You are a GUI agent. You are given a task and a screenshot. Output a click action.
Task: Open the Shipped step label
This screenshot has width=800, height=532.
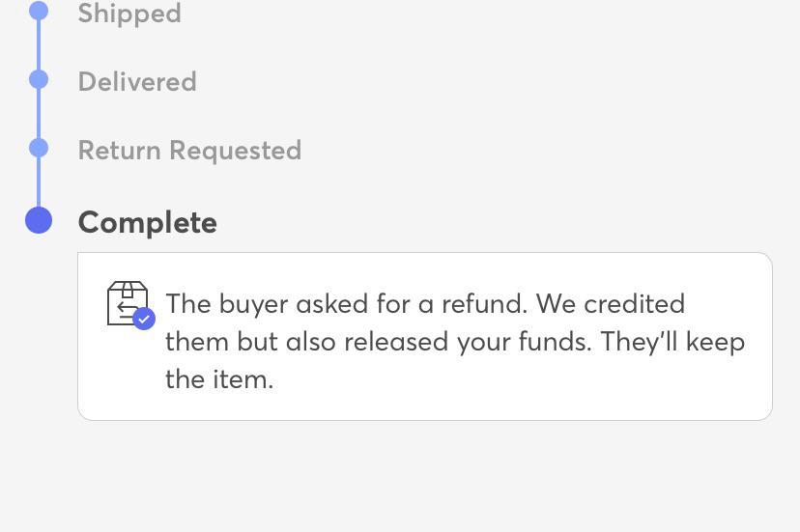129,14
